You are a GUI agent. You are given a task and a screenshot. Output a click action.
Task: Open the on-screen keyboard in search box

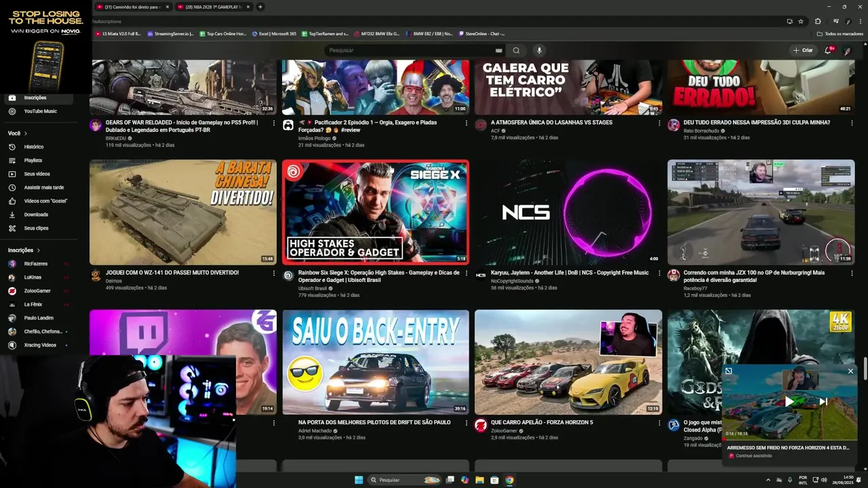499,50
